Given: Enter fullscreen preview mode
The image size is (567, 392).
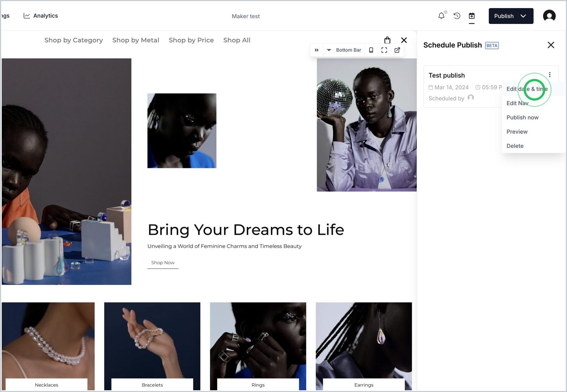Looking at the screenshot, I should [384, 50].
